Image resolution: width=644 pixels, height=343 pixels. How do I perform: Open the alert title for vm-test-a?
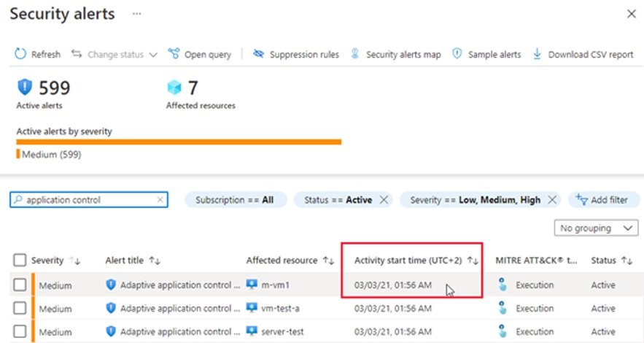[179, 309]
